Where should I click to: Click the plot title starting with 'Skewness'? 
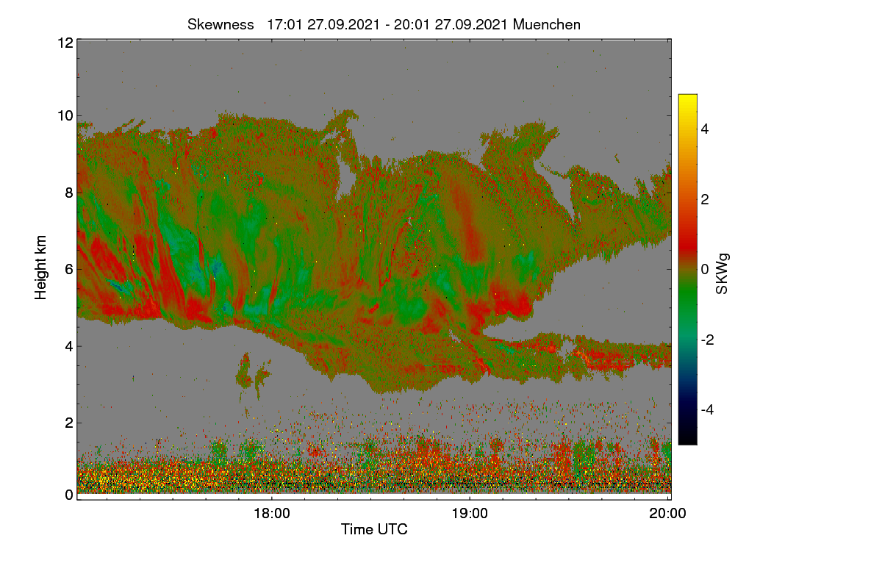[x=384, y=24]
